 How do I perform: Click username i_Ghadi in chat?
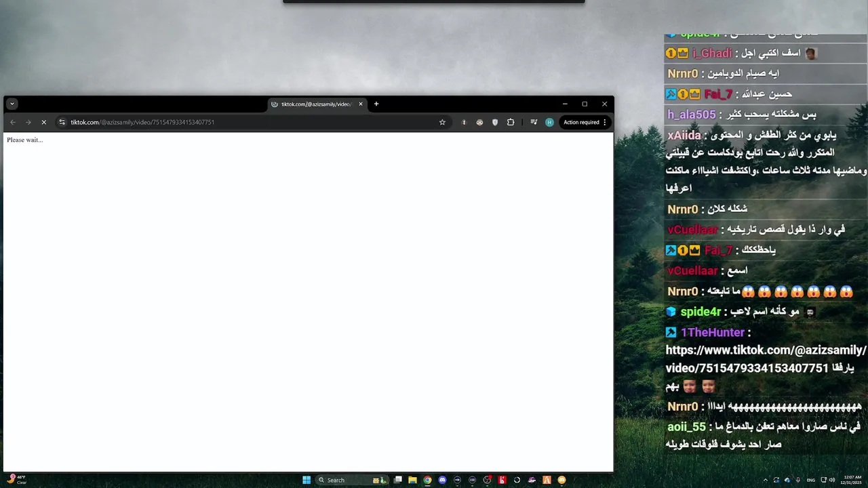pos(712,54)
